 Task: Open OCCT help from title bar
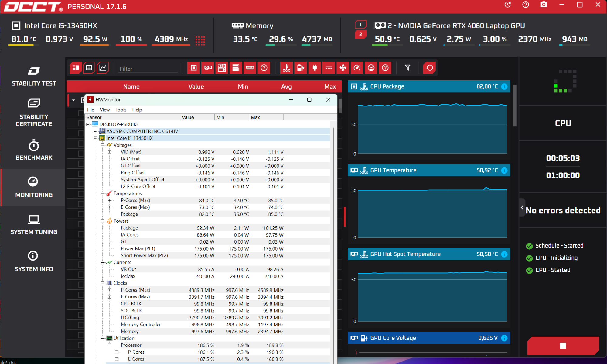tap(526, 5)
